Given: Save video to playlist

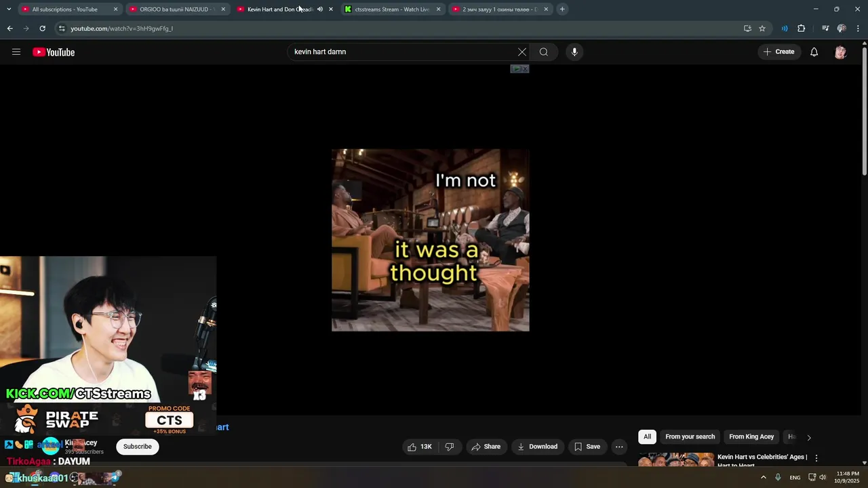Looking at the screenshot, I should click(587, 447).
